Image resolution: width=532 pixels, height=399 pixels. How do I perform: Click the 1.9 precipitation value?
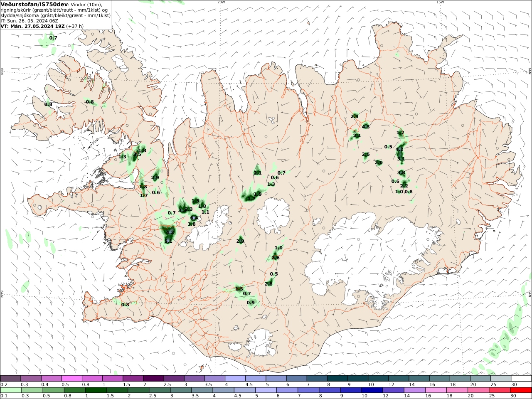pyautogui.click(x=258, y=194)
